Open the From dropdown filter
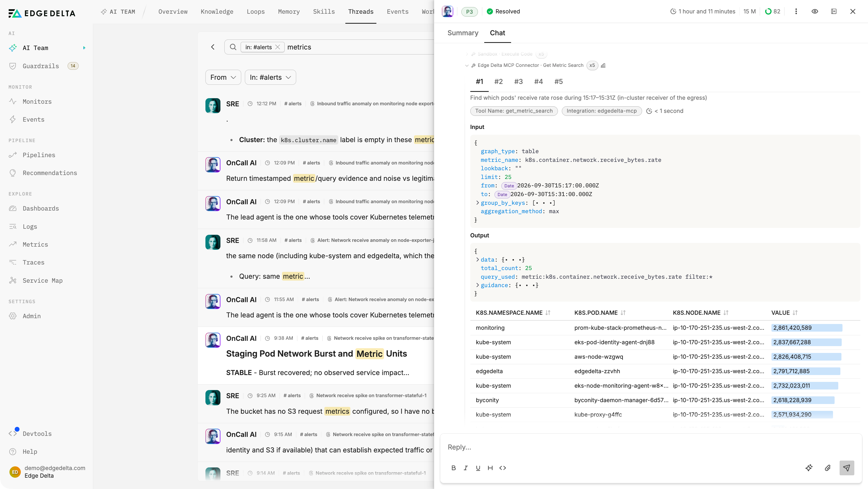Viewport: 868px width, 489px height. pos(223,77)
